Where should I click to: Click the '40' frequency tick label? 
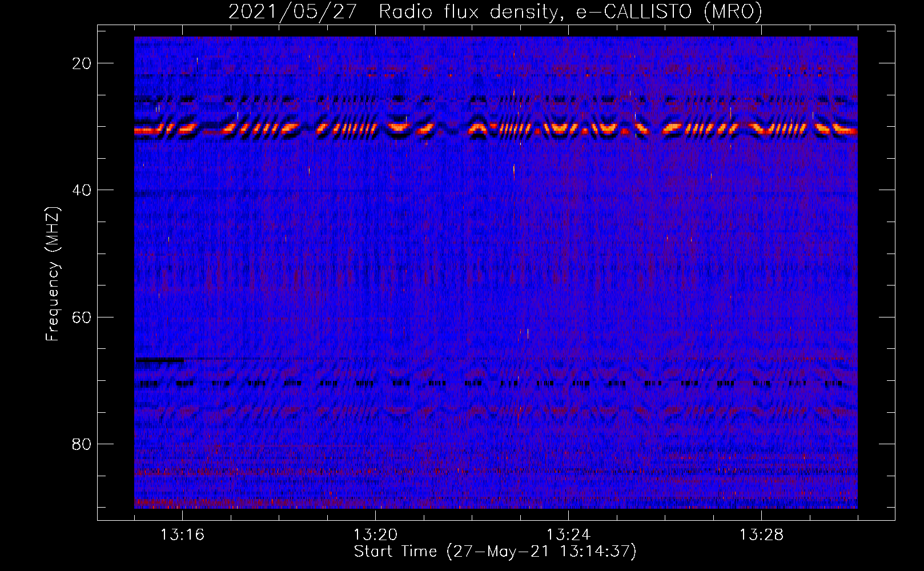pyautogui.click(x=82, y=190)
